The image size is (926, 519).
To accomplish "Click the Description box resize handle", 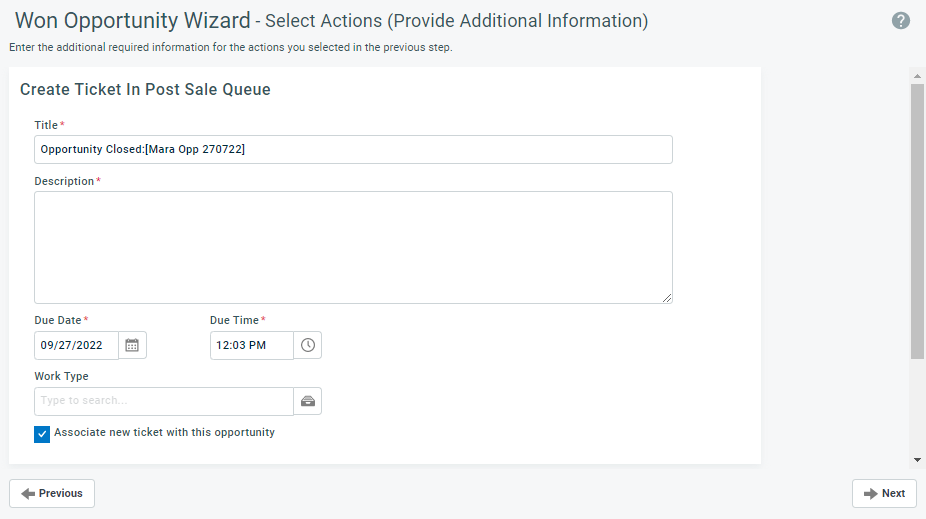I will 667,298.
